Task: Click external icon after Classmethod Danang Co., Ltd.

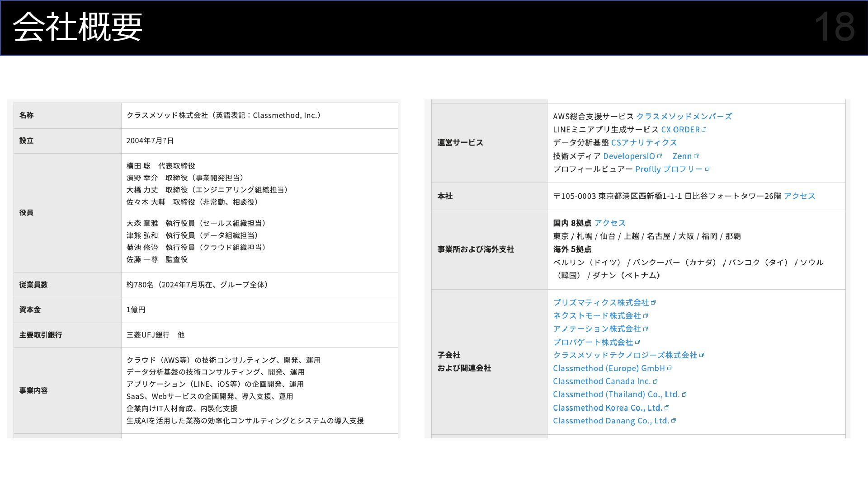Action: click(674, 421)
